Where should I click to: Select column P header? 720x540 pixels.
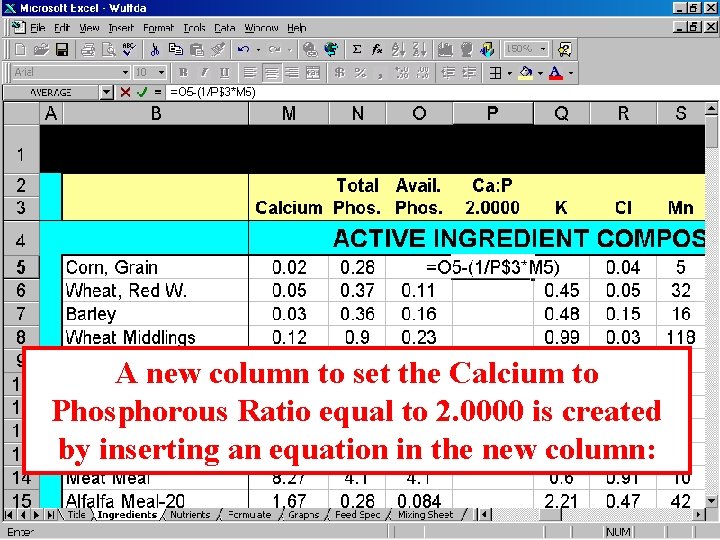click(492, 113)
